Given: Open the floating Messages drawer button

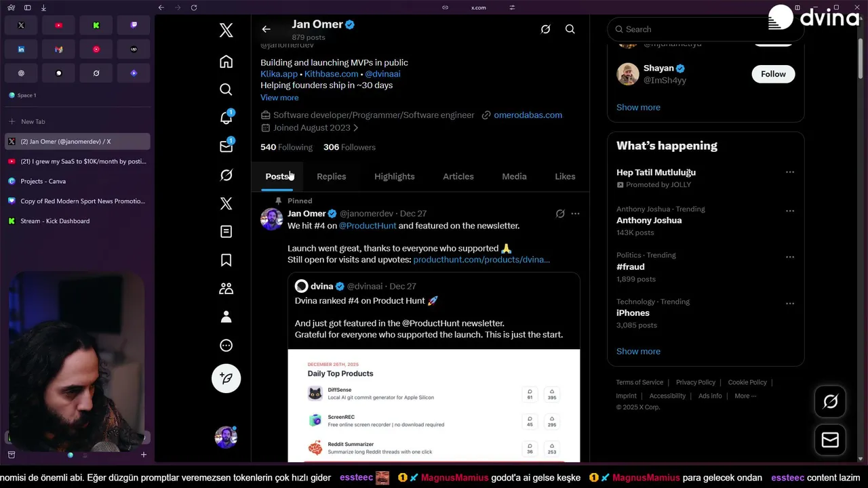Looking at the screenshot, I should (830, 440).
